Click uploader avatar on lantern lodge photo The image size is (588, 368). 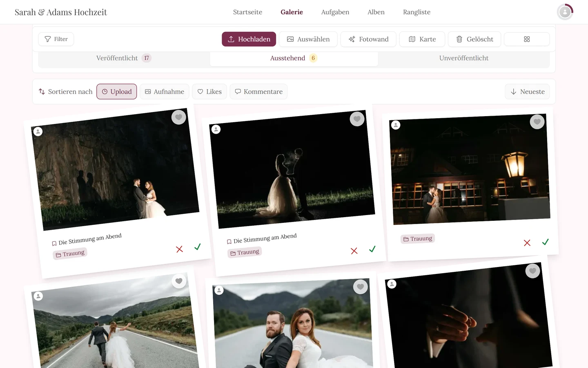tap(396, 125)
